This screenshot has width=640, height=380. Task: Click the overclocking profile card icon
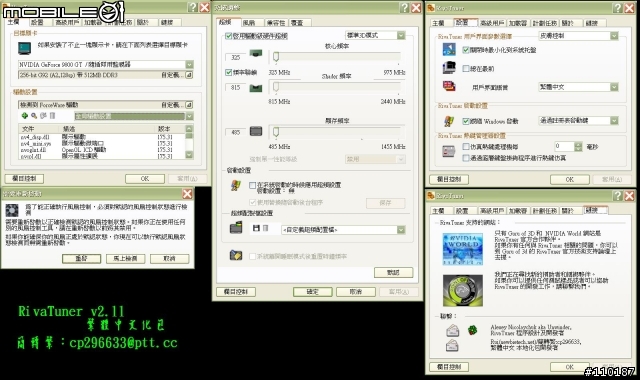click(236, 227)
